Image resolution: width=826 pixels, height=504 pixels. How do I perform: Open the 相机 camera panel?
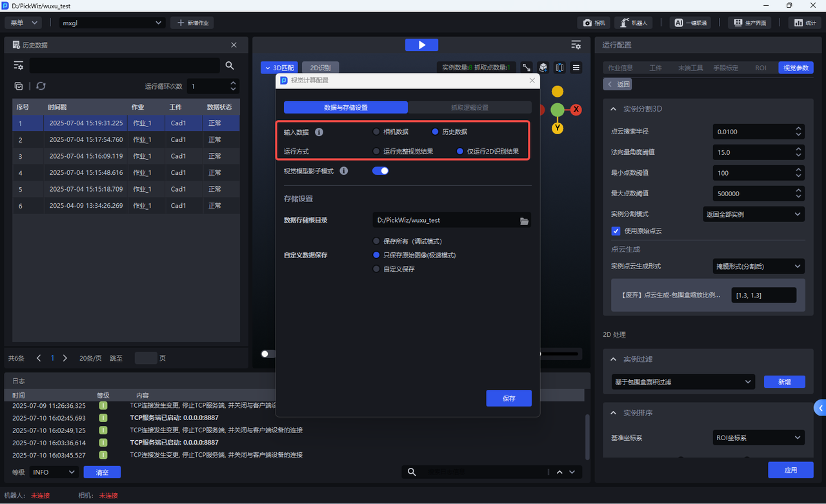coord(594,23)
